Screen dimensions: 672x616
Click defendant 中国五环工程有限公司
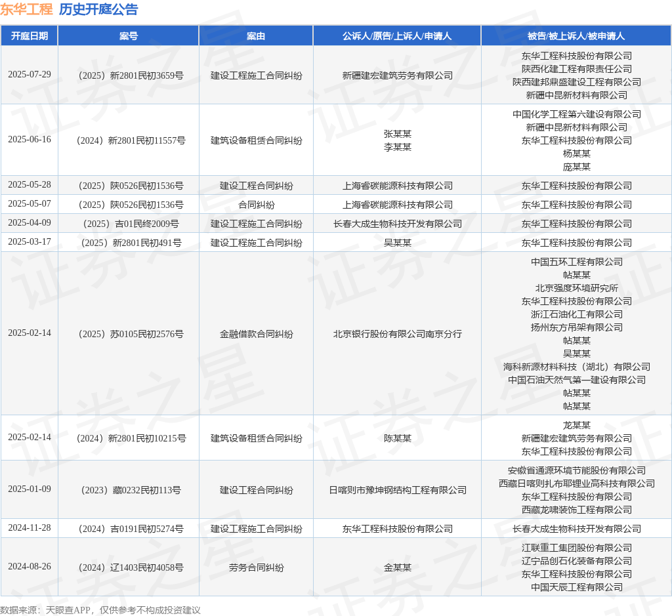click(x=576, y=262)
